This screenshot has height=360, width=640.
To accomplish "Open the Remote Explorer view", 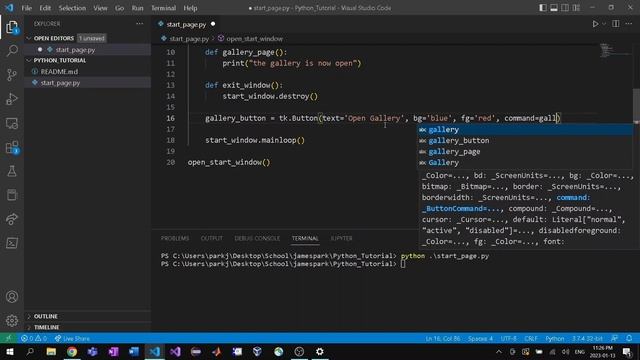I will (x=12, y=123).
